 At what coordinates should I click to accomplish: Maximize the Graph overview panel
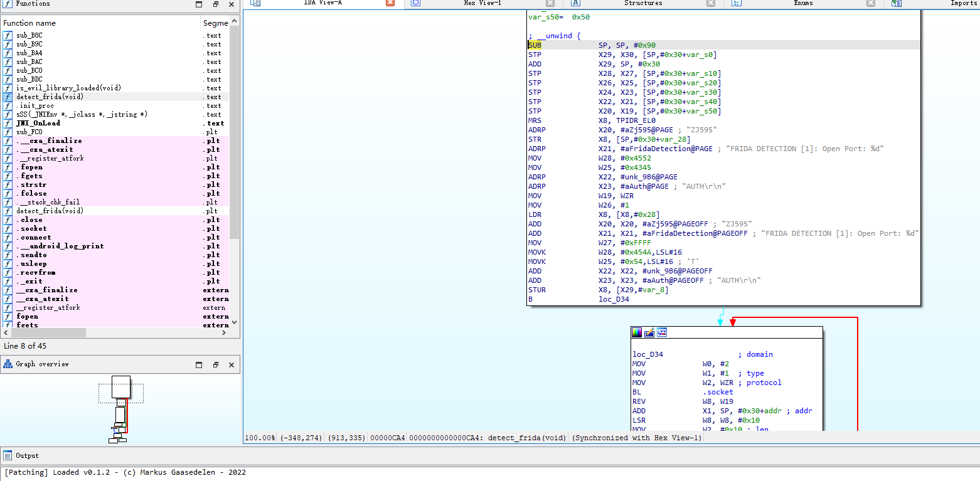(x=199, y=364)
